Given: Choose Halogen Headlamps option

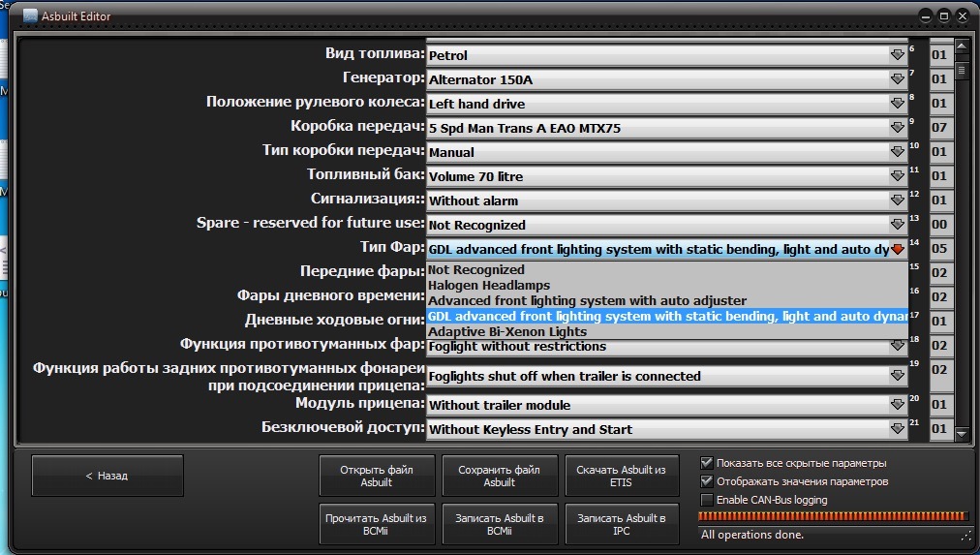Looking at the screenshot, I should tap(667, 285).
